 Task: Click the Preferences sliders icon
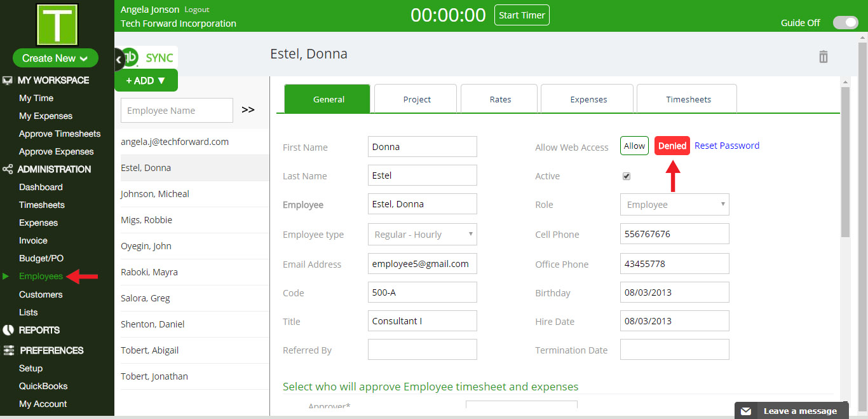tap(8, 350)
